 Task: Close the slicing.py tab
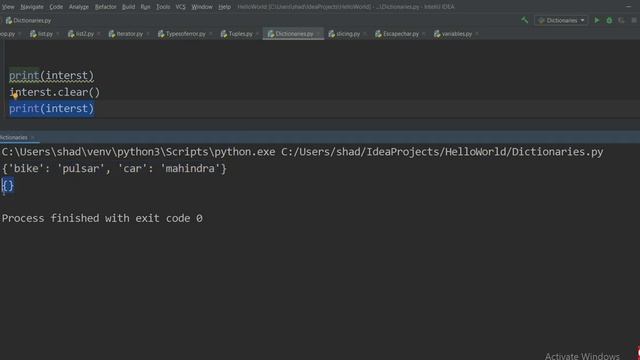[x=365, y=34]
